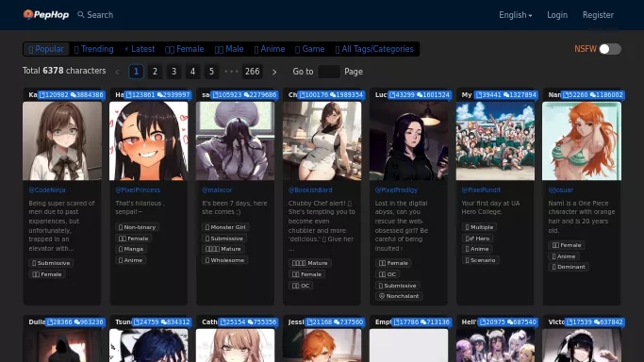Toggle the NSFW switch
Screen dimensions: 644x362
click(x=609, y=49)
